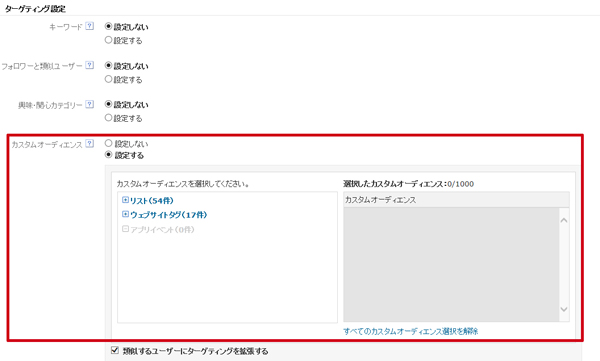Select 設定しない for カスタムオーディエンス
600x361 pixels.
pyautogui.click(x=108, y=143)
